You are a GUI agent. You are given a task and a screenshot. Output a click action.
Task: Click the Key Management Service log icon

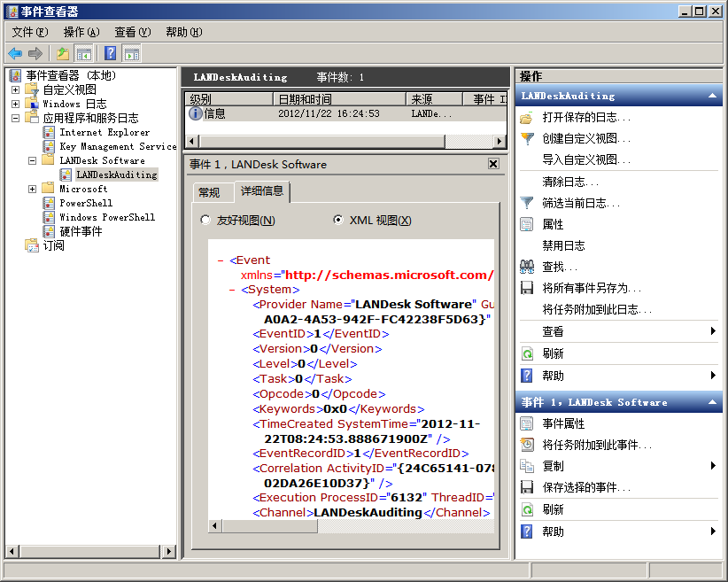[x=49, y=146]
